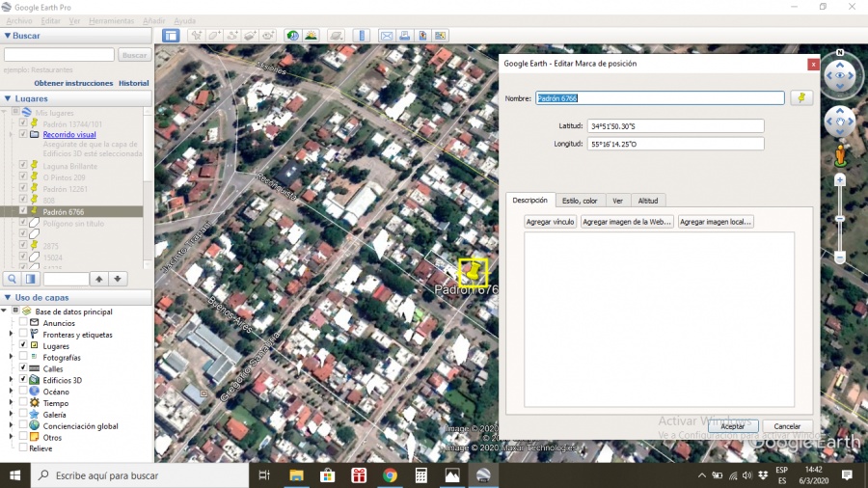Collapse Base de datos principal tree node
This screenshot has width=868, height=488.
[x=5, y=311]
